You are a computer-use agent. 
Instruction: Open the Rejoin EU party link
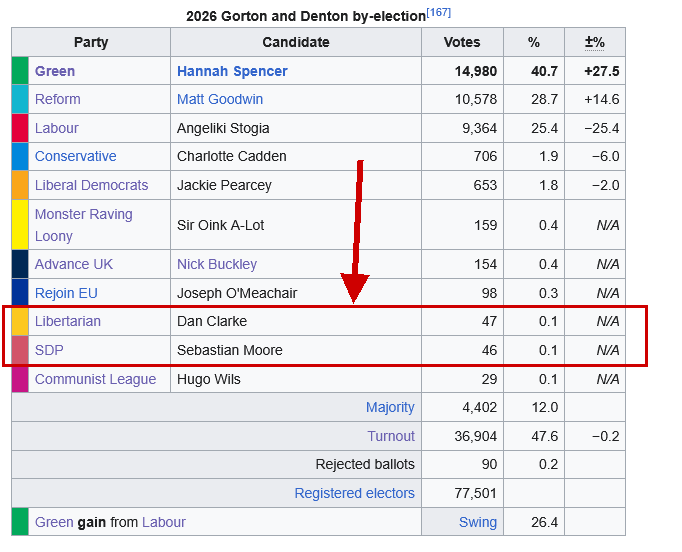66,293
